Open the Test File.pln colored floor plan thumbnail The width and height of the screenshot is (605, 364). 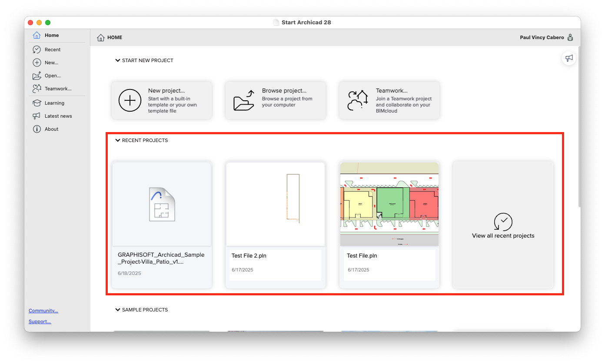(389, 204)
